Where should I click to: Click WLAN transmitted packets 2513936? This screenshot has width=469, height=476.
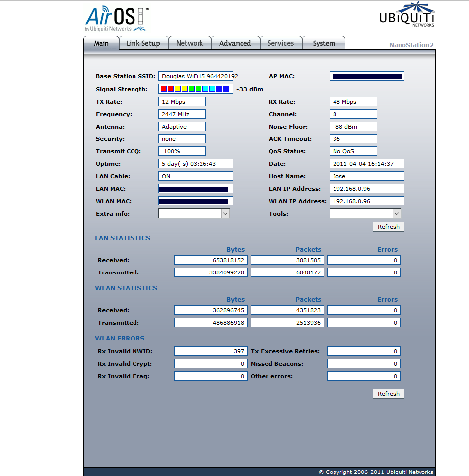coord(287,323)
